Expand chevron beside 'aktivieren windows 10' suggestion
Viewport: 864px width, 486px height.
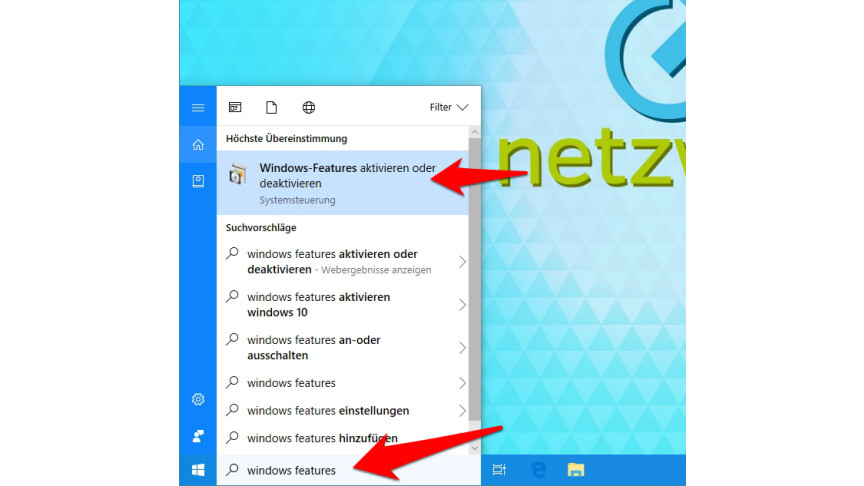tap(462, 305)
